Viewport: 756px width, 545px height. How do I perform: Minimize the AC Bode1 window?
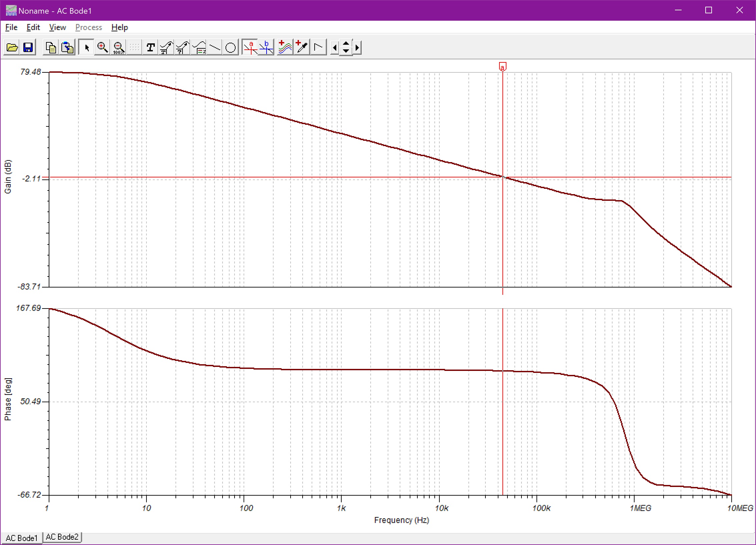coord(678,10)
